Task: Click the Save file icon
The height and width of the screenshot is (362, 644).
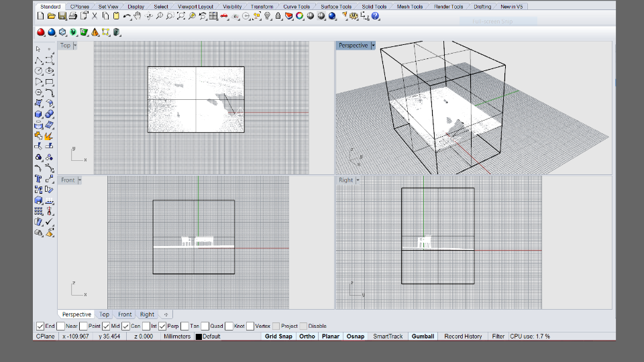Action: 62,16
